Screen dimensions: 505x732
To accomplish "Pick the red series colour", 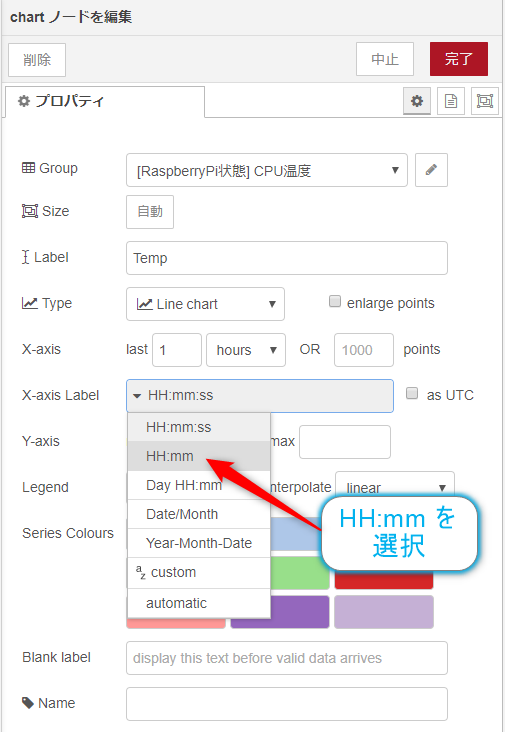I will coord(384,580).
